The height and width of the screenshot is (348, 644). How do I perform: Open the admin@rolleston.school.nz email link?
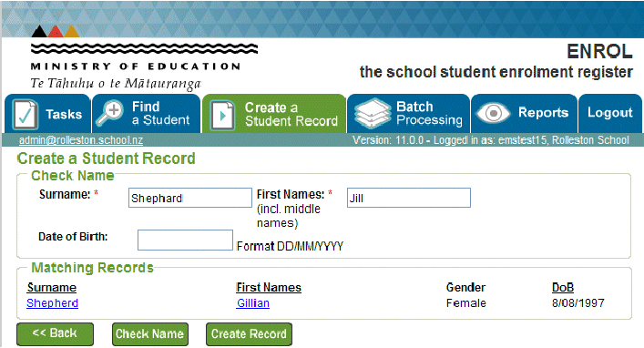[81, 140]
